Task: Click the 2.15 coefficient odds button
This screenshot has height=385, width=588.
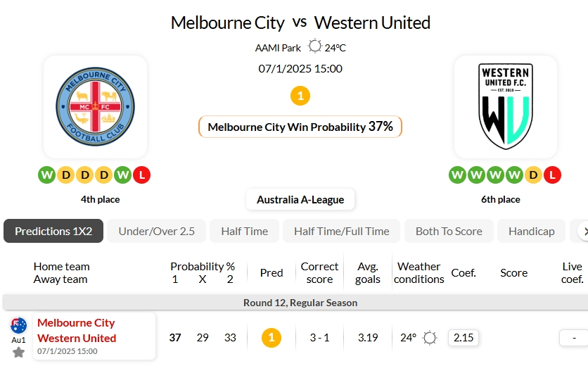Action: coord(464,338)
